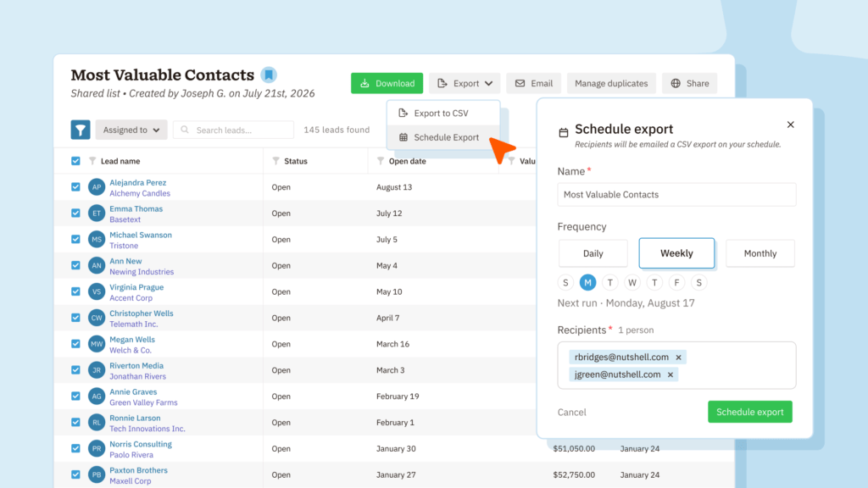868x488 pixels.
Task: Uncheck the Emma Thomas row checkbox
Action: tap(75, 213)
